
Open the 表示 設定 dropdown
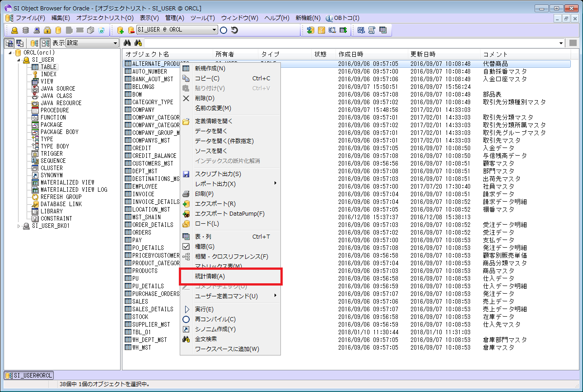116,43
